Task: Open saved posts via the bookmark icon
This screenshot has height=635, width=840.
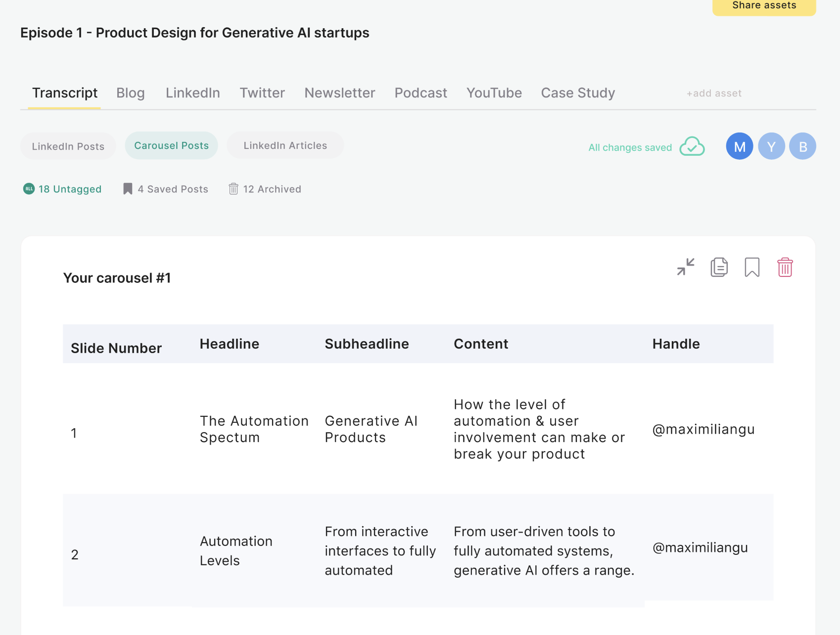Action: point(128,188)
